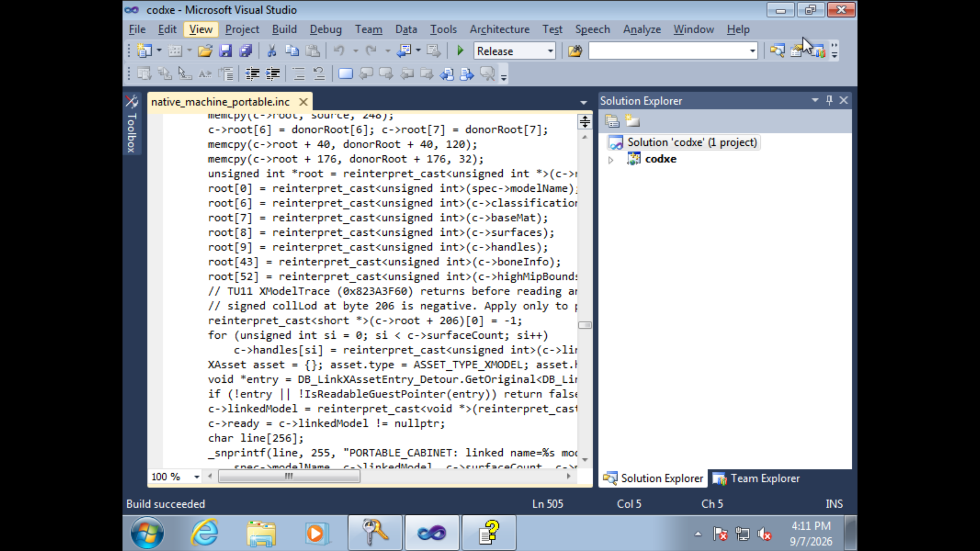This screenshot has height=551, width=980.
Task: Show hidden tray icons arrow
Action: tap(698, 534)
